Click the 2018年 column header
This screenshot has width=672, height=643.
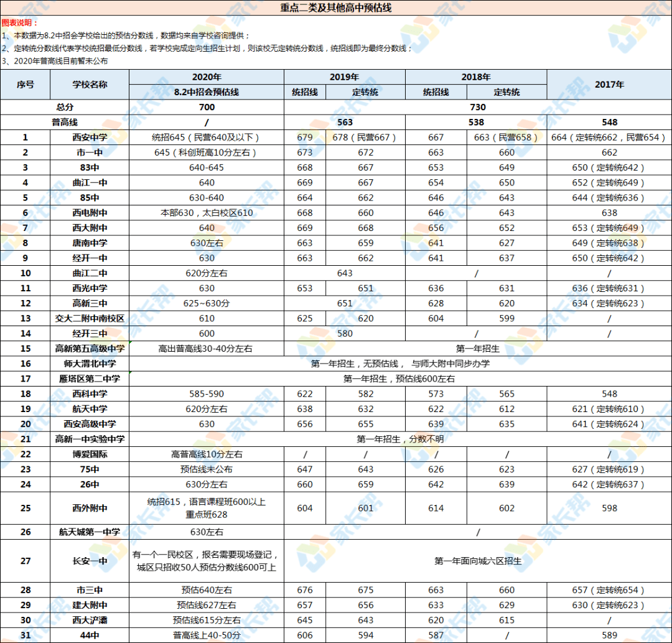477,76
